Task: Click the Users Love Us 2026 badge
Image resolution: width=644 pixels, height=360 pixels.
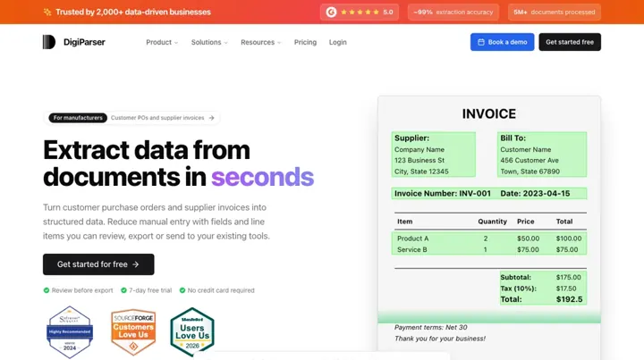Action: click(x=192, y=332)
